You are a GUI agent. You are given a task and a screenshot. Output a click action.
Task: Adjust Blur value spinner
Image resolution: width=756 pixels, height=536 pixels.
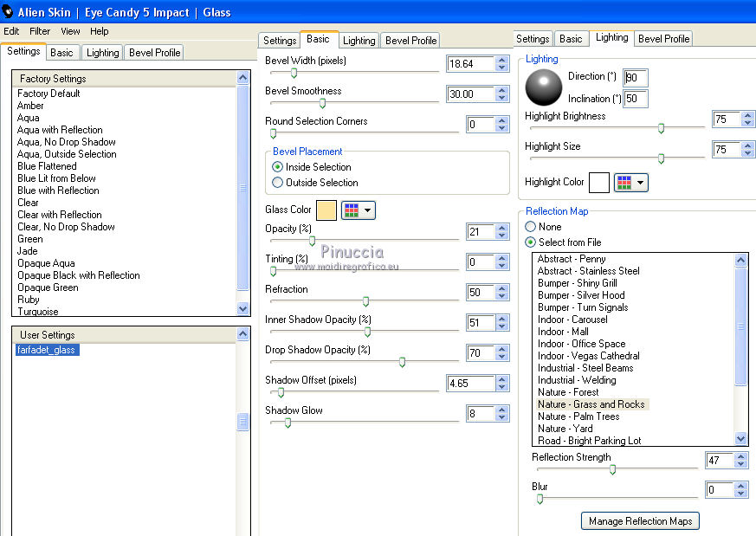point(741,490)
